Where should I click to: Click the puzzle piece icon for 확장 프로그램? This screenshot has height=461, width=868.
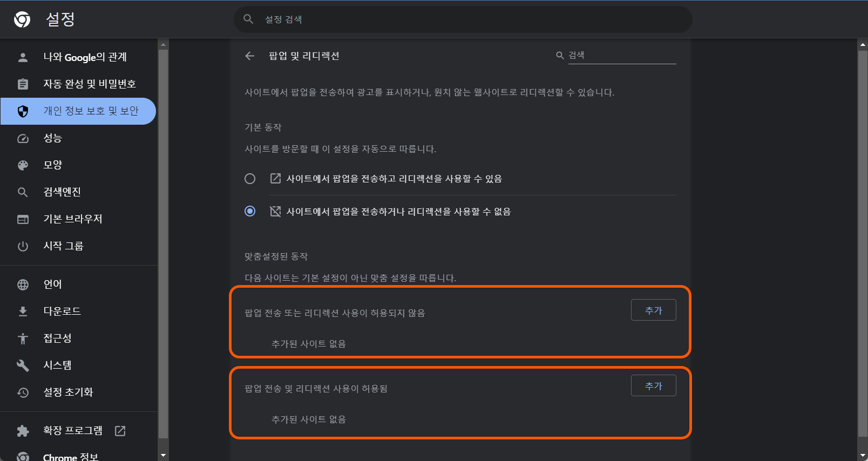(x=23, y=431)
